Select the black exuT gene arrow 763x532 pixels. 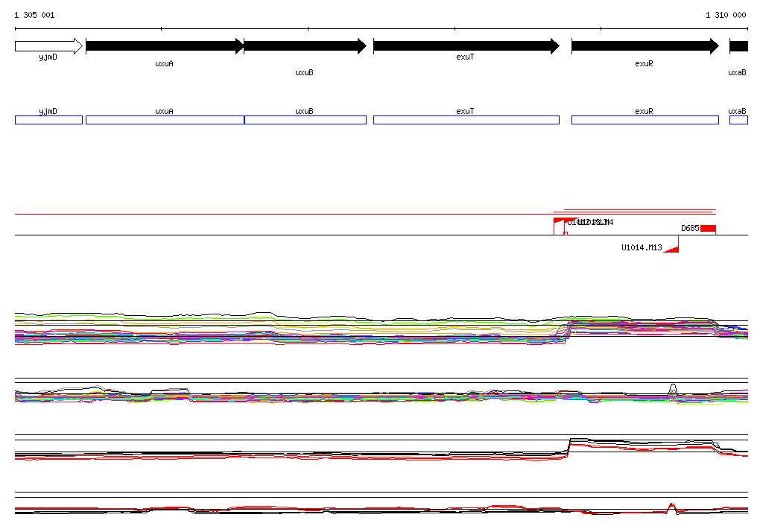(x=466, y=46)
